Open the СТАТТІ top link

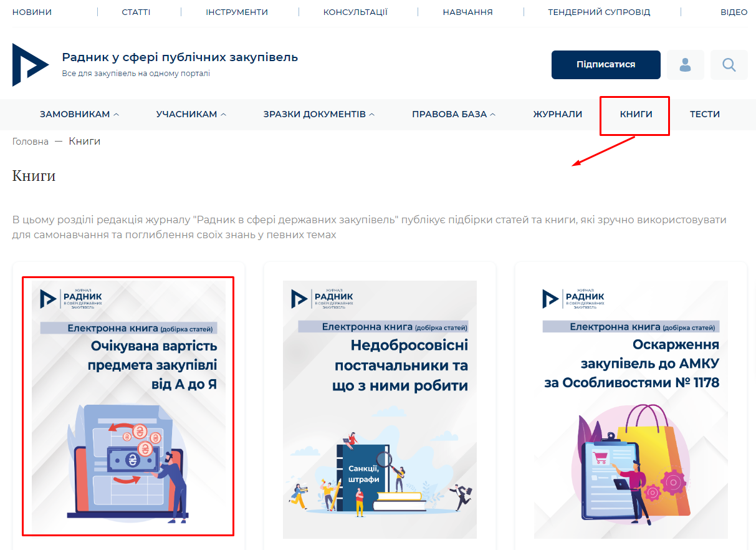pyautogui.click(x=136, y=12)
